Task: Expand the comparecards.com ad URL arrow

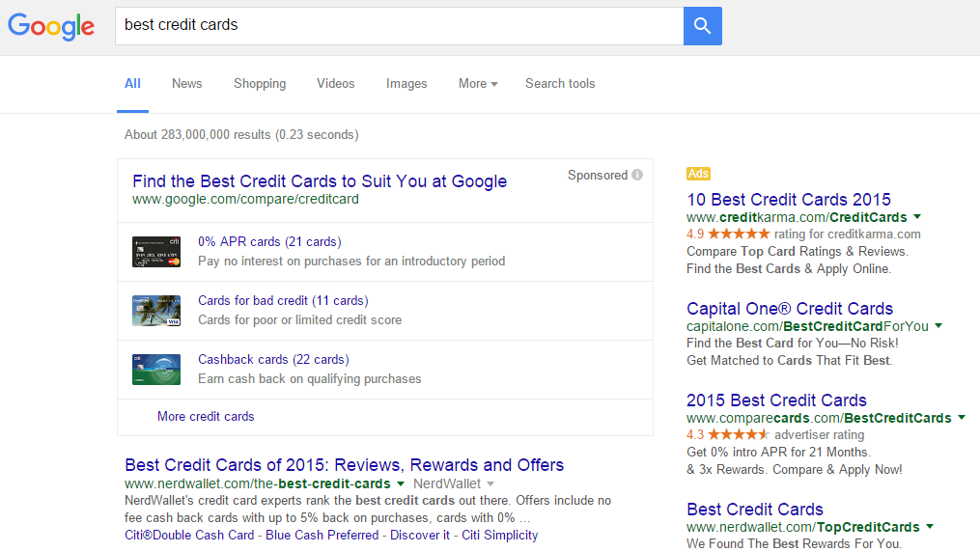Action: pyautogui.click(x=961, y=418)
